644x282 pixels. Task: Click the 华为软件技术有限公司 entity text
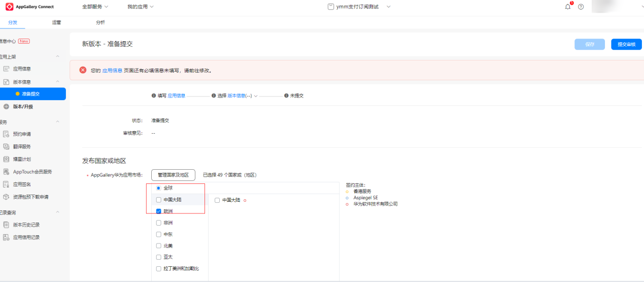[376, 204]
